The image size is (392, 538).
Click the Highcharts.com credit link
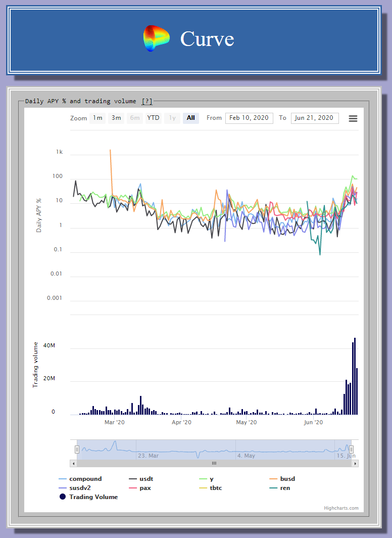point(341,508)
